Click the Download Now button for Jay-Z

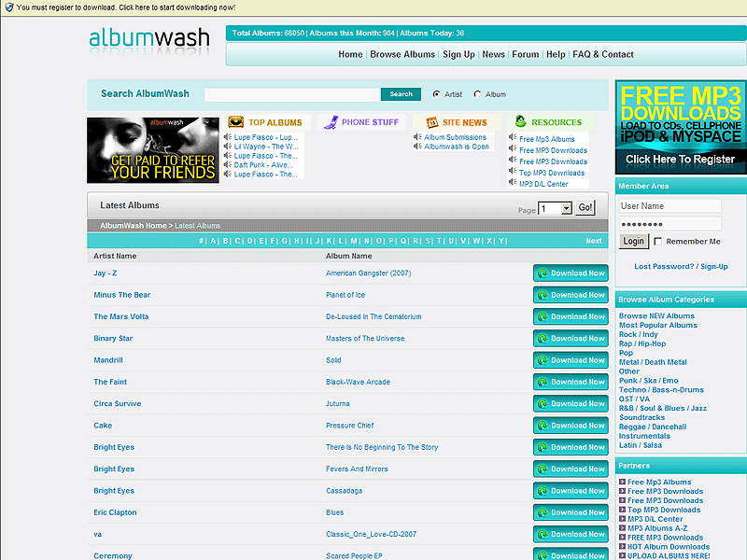click(x=571, y=273)
